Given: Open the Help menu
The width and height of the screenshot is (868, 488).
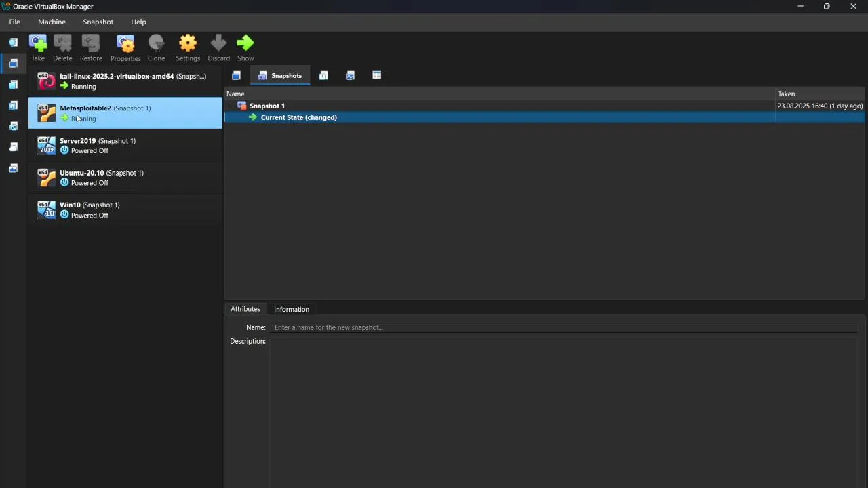Looking at the screenshot, I should (138, 22).
